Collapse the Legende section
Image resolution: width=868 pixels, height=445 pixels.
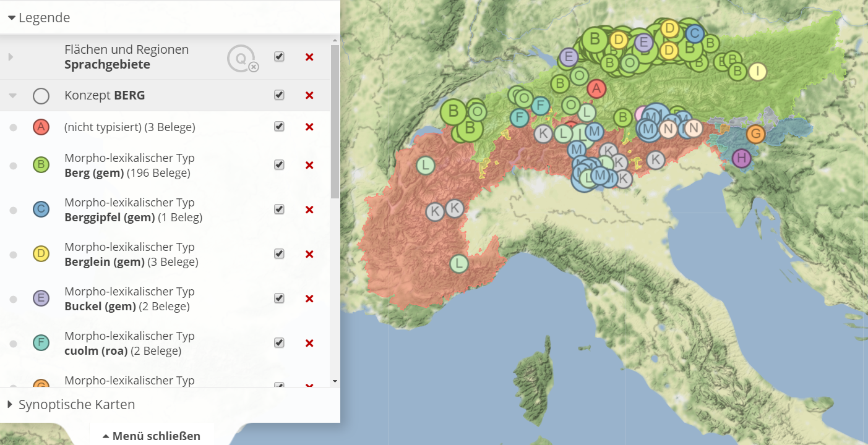click(12, 18)
